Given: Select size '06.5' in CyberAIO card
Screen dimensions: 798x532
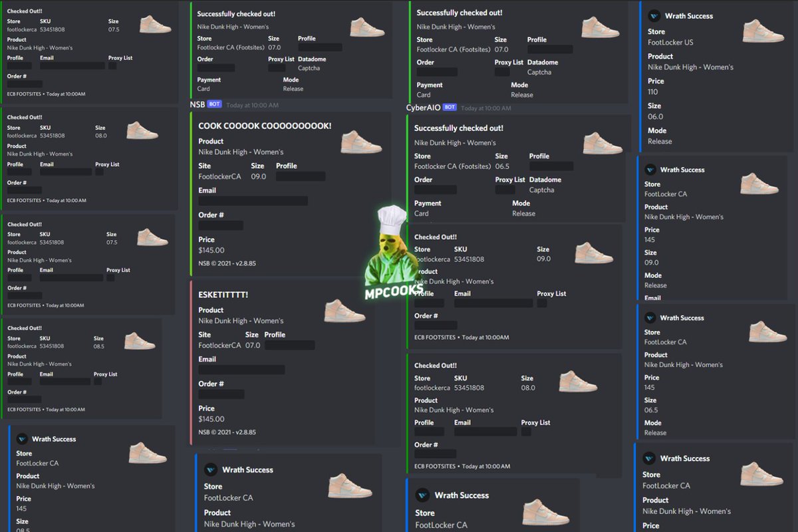Looking at the screenshot, I should (x=502, y=166).
